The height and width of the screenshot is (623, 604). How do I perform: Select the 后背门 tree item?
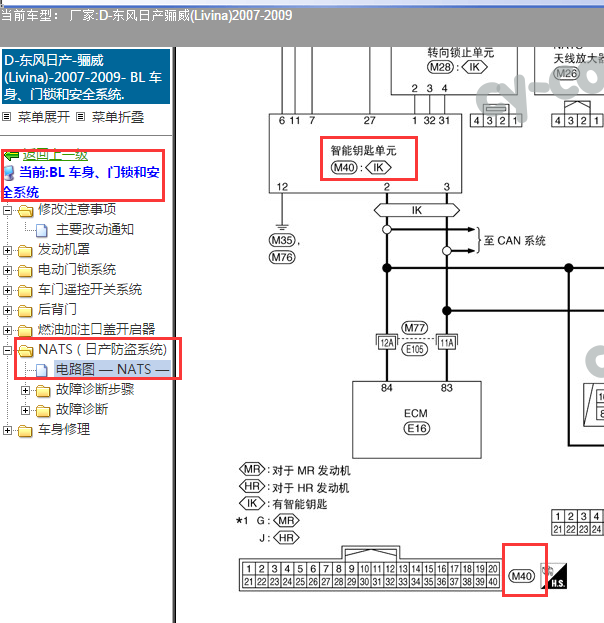click(57, 309)
